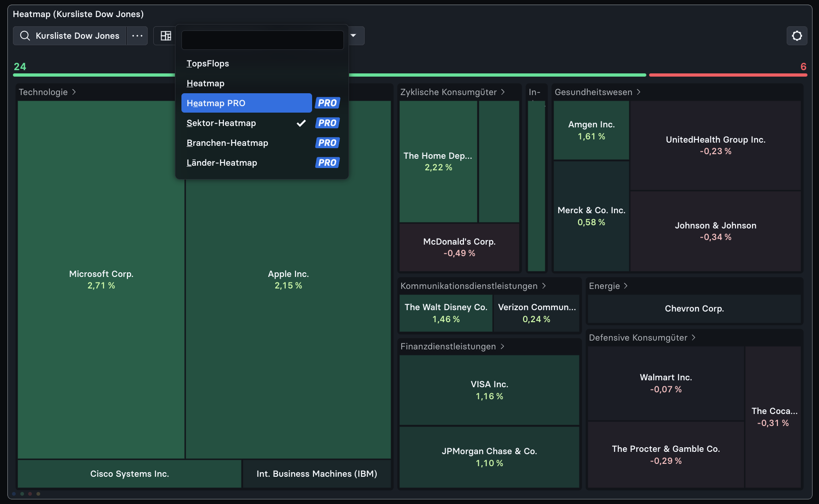The height and width of the screenshot is (504, 819).
Task: Select TopsFlops from the menu
Action: (x=262, y=63)
